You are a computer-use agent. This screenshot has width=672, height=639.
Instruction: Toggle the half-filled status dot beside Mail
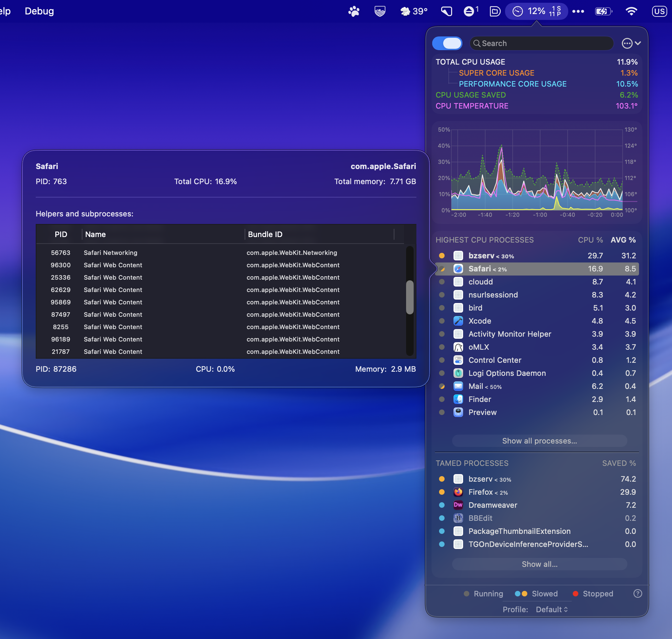tap(442, 386)
